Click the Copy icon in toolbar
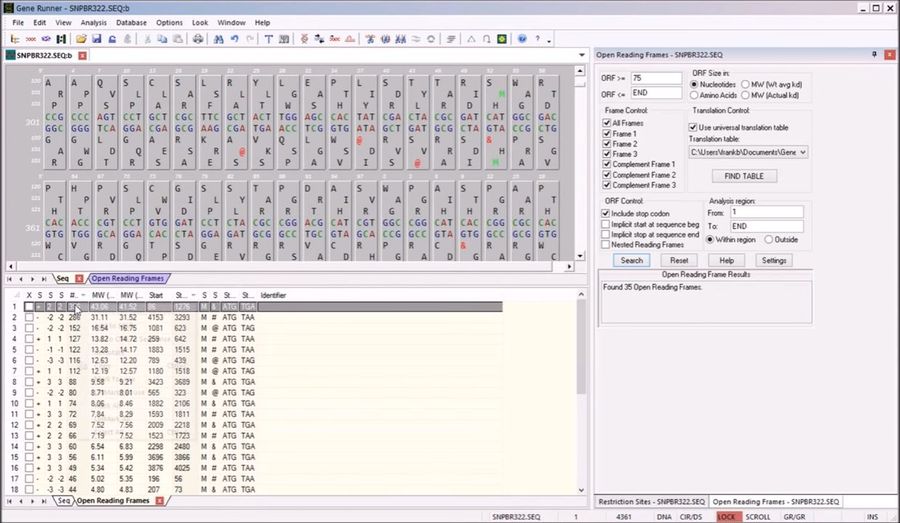The width and height of the screenshot is (900, 523). tap(163, 39)
